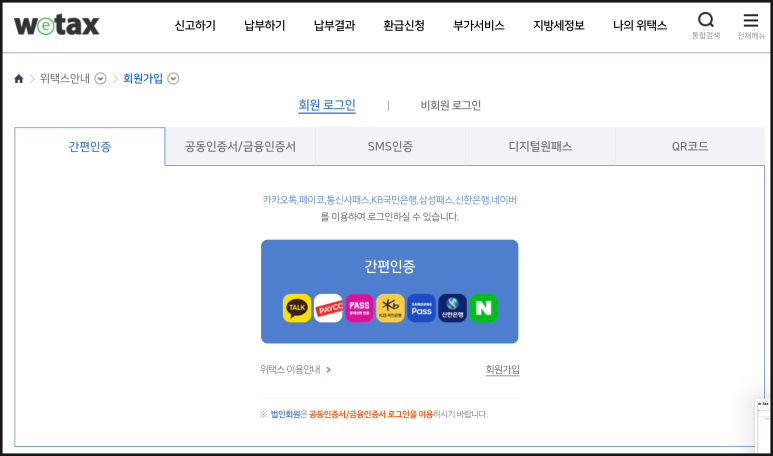This screenshot has height=456, width=773.
Task: Select the 간편인증 tab
Action: point(90,146)
